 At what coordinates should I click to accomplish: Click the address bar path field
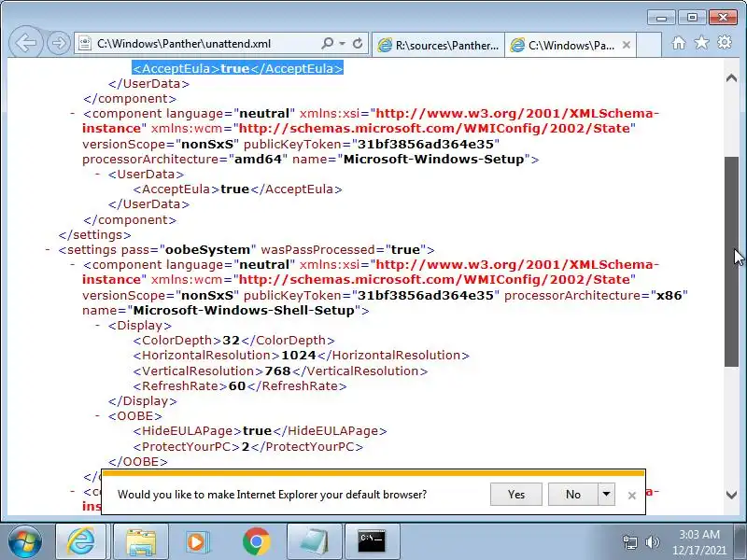(x=204, y=44)
